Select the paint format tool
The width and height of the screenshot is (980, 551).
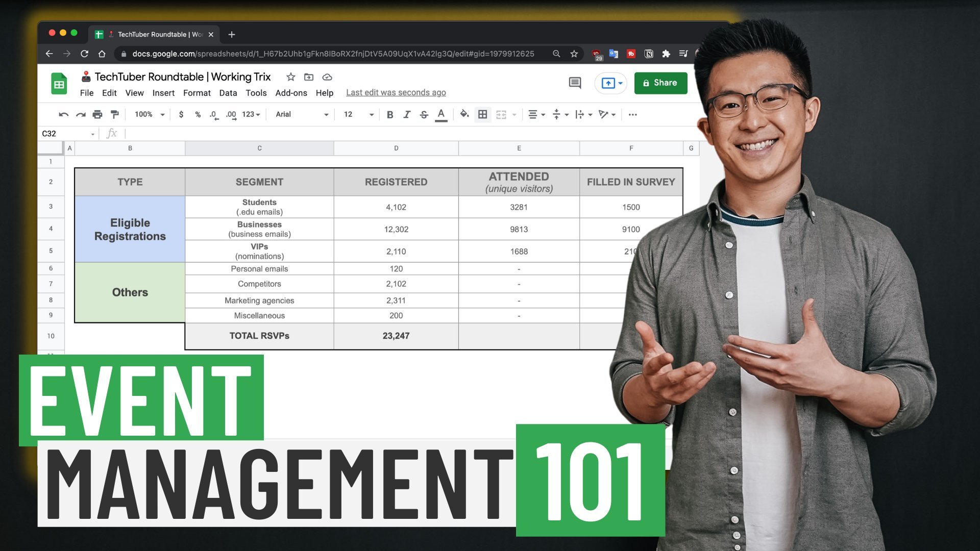pyautogui.click(x=115, y=115)
